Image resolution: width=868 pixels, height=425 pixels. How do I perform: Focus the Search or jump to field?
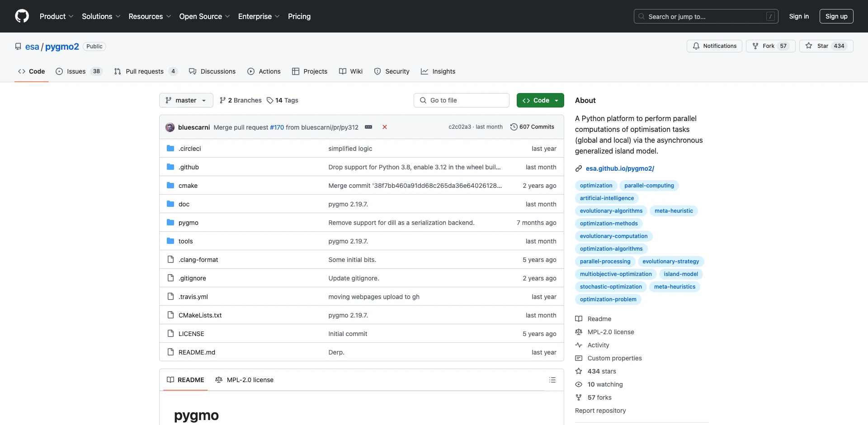tap(706, 16)
